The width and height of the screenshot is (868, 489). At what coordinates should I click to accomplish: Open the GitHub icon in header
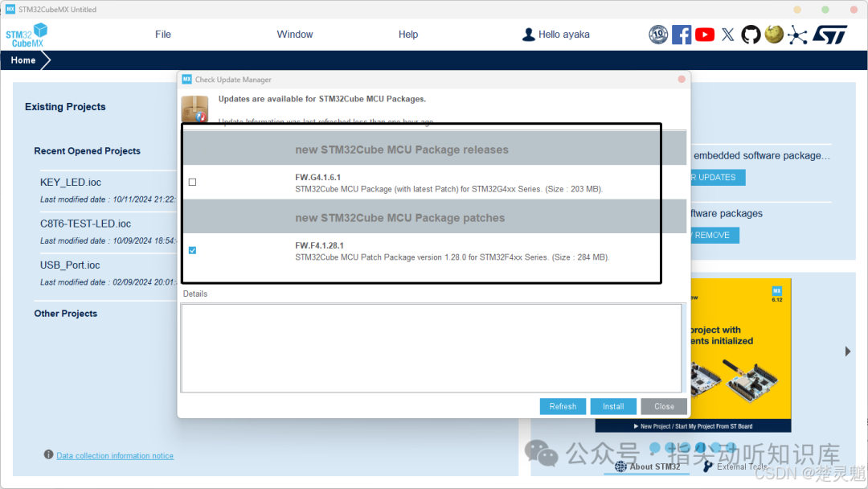751,35
